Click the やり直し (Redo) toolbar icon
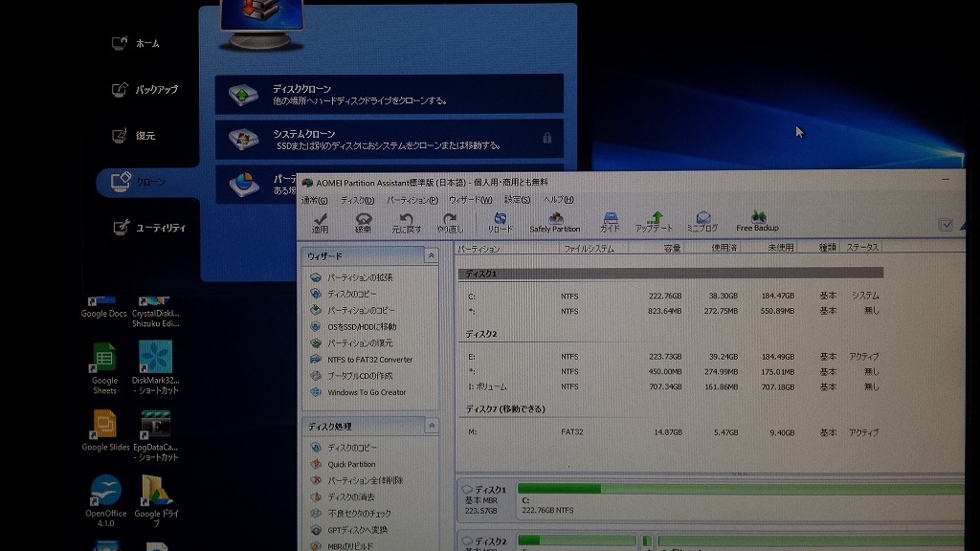 pyautogui.click(x=450, y=222)
